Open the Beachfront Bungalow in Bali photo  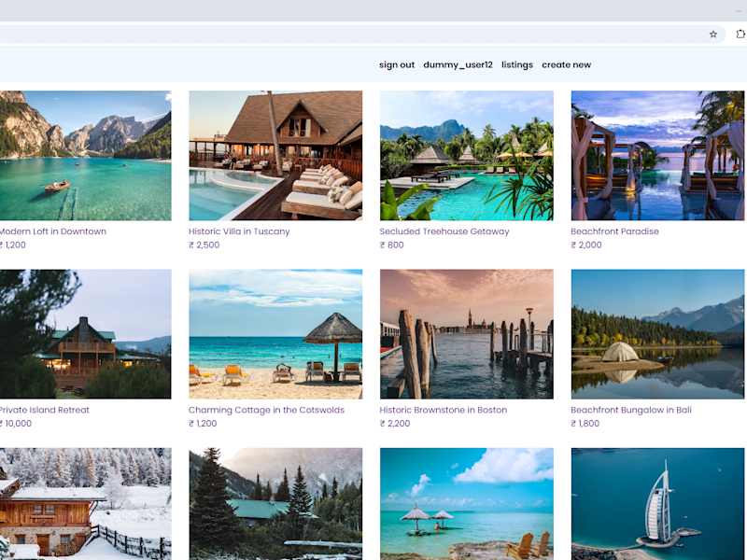point(657,334)
